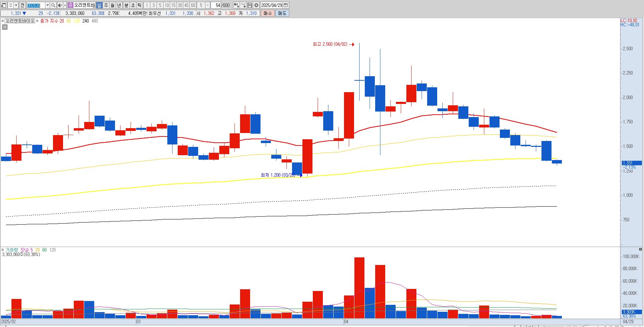Viewport: 644px width, 327px height.
Task: Click the window layout icon at top-left
Action: [x=3, y=5]
